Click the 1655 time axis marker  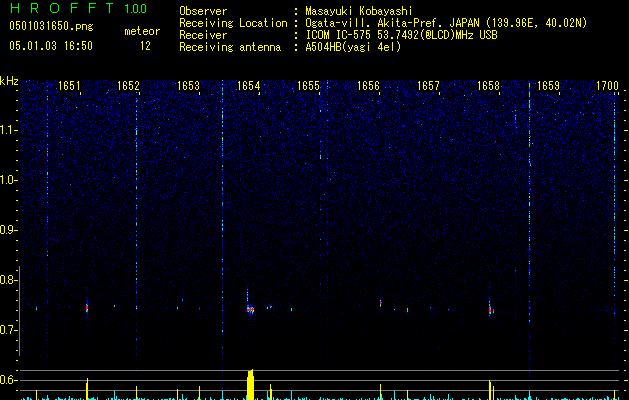tap(308, 86)
